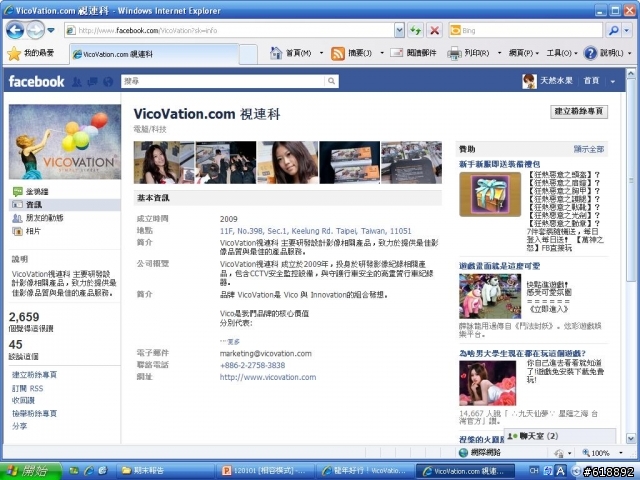
Task: Click the Facebook search field
Action: tap(223, 81)
